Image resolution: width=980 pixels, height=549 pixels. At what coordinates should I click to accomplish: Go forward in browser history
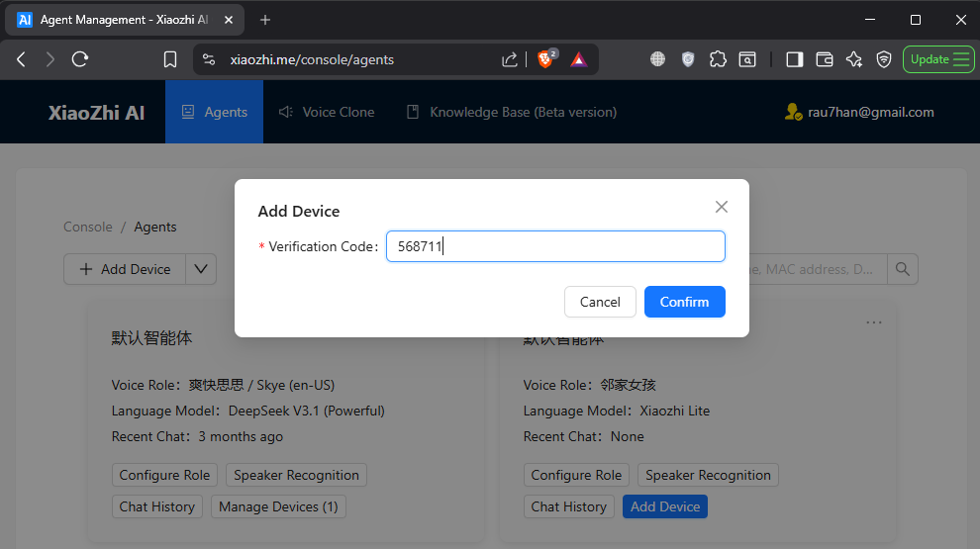click(x=50, y=59)
